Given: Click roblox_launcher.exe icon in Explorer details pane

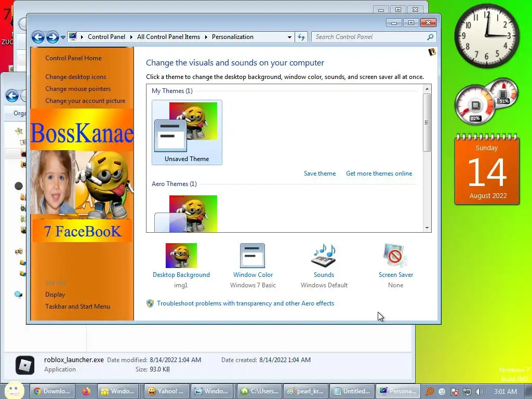Looking at the screenshot, I should pyautogui.click(x=25, y=365).
